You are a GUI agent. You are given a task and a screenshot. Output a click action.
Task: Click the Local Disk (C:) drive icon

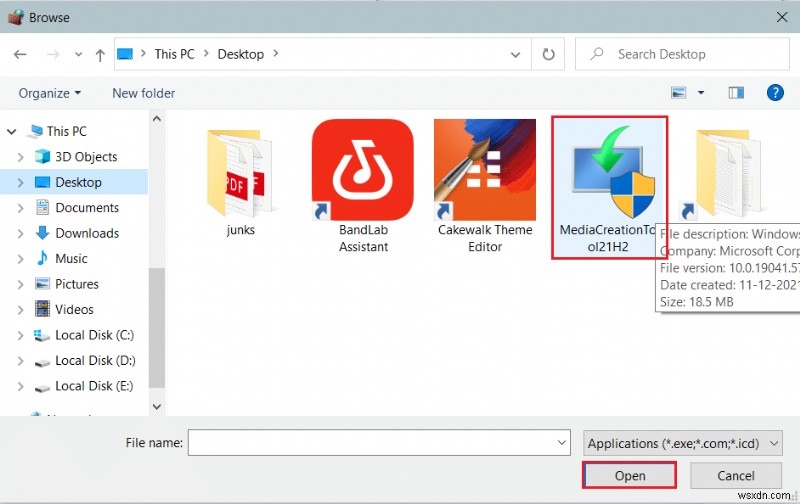click(42, 335)
